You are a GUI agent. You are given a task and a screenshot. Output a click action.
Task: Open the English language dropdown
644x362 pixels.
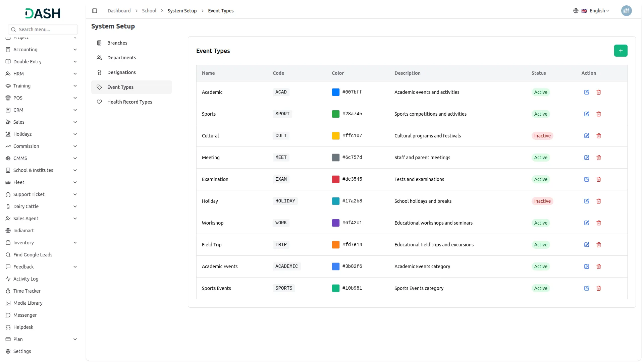click(x=596, y=11)
